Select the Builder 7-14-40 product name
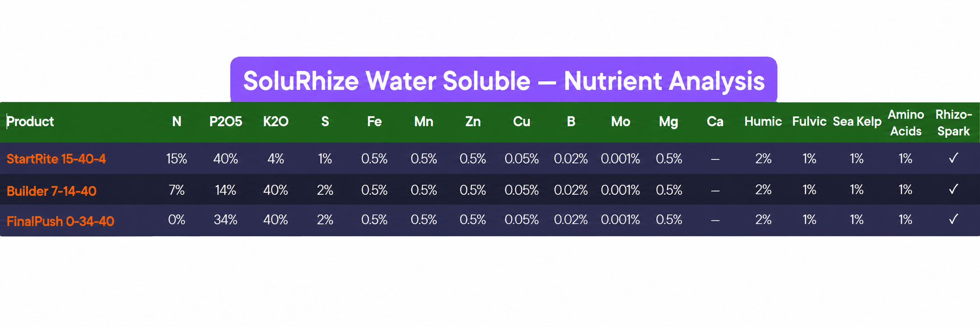 (x=51, y=191)
